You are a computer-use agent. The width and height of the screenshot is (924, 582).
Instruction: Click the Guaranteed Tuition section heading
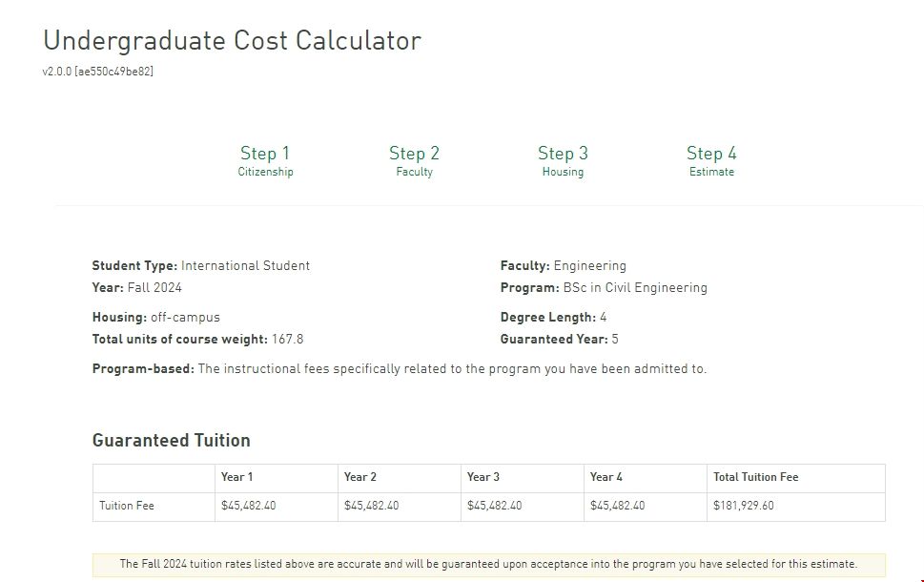171,440
